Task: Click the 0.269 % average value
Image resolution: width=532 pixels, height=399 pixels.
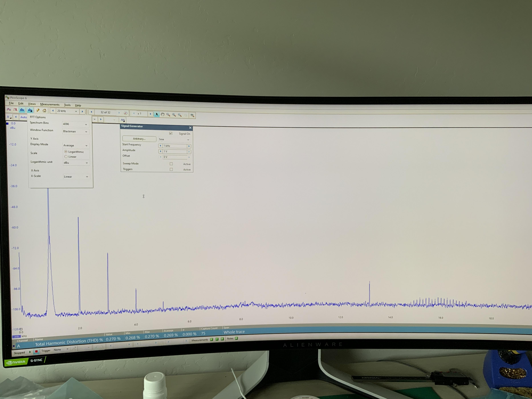Action: [x=171, y=335]
